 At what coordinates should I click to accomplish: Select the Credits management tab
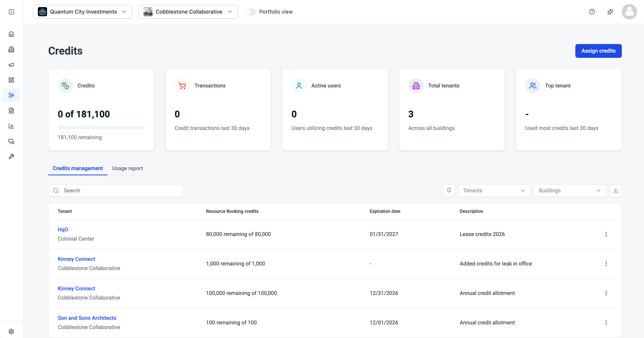pos(77,168)
